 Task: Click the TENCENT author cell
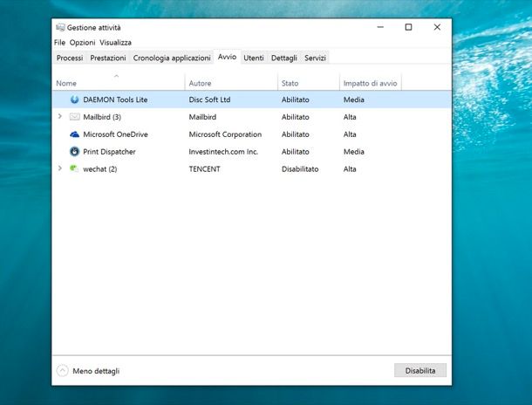[x=205, y=169]
